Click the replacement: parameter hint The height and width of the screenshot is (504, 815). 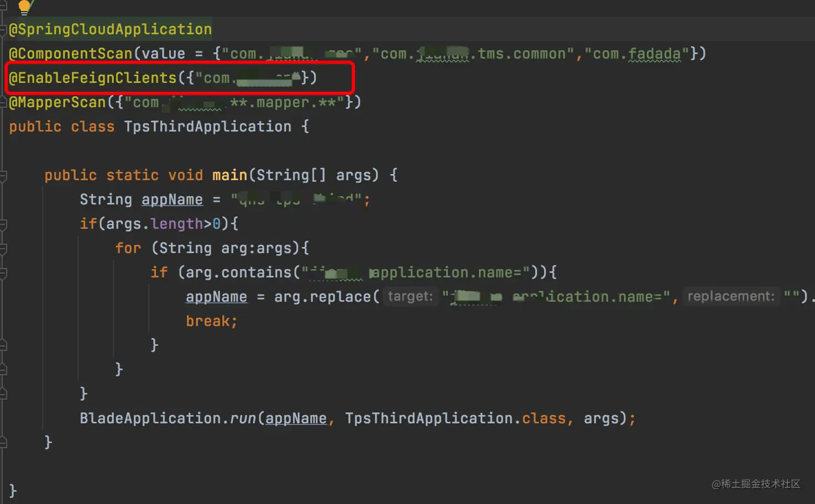tap(730, 296)
